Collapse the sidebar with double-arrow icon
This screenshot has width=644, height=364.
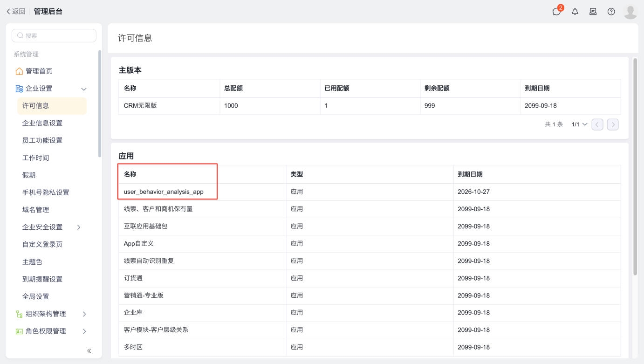89,350
